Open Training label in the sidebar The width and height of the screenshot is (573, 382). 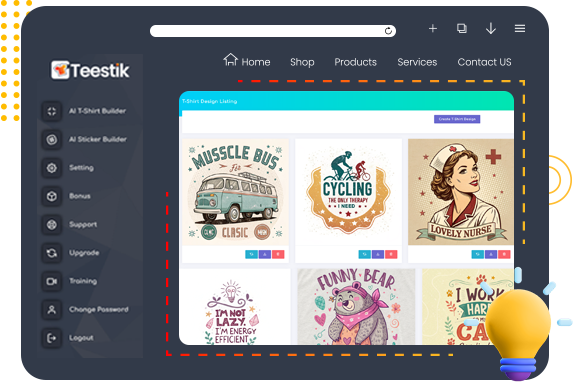83,281
